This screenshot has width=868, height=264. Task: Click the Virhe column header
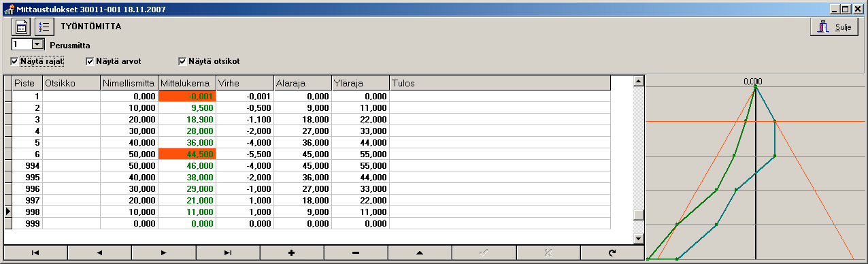tap(244, 83)
